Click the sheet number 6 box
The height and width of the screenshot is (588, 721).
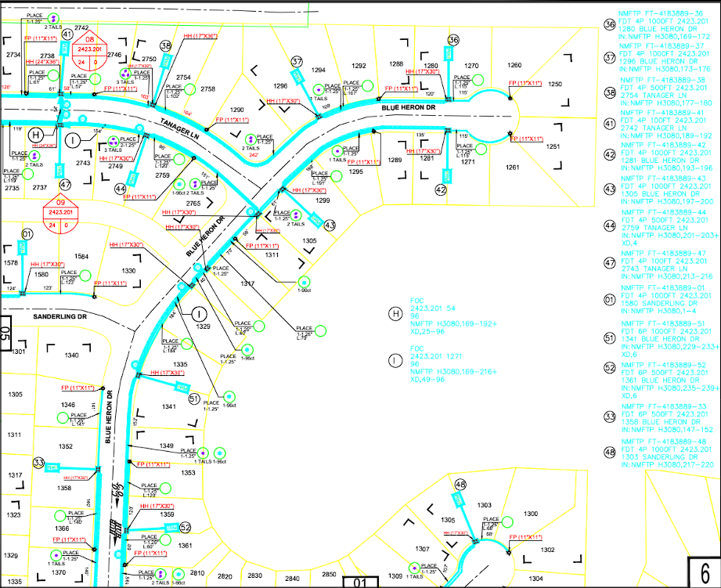click(x=704, y=572)
